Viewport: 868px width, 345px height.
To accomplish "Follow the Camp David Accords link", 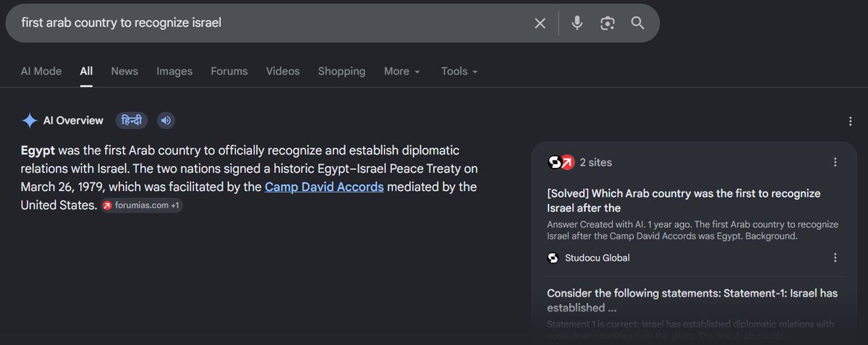I will click(x=324, y=187).
